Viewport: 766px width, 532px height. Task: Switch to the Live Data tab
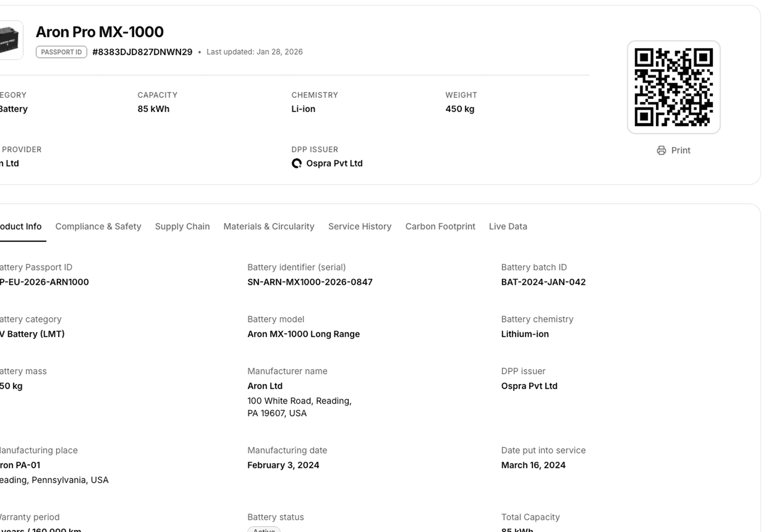[508, 226]
